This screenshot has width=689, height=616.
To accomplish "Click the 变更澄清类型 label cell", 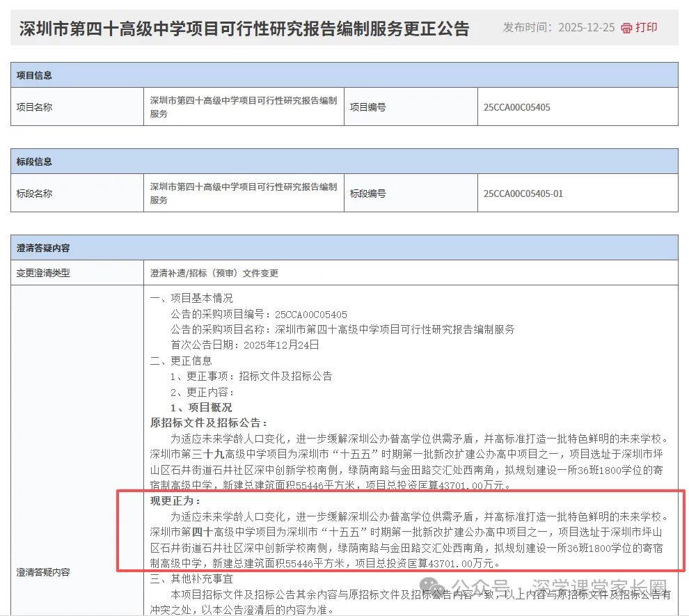I will (x=77, y=273).
